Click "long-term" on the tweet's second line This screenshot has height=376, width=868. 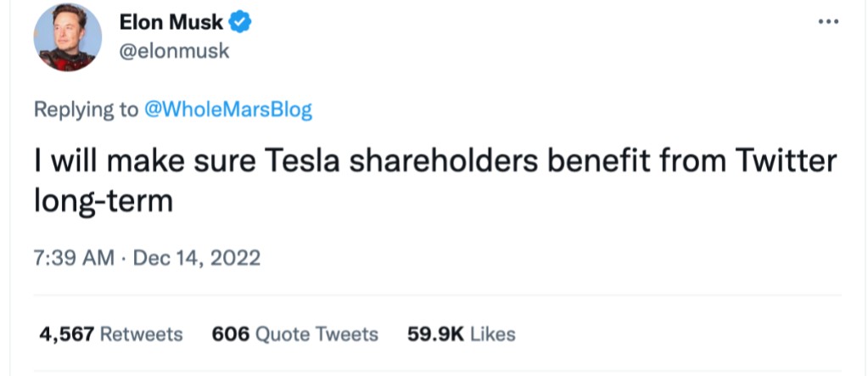point(104,201)
